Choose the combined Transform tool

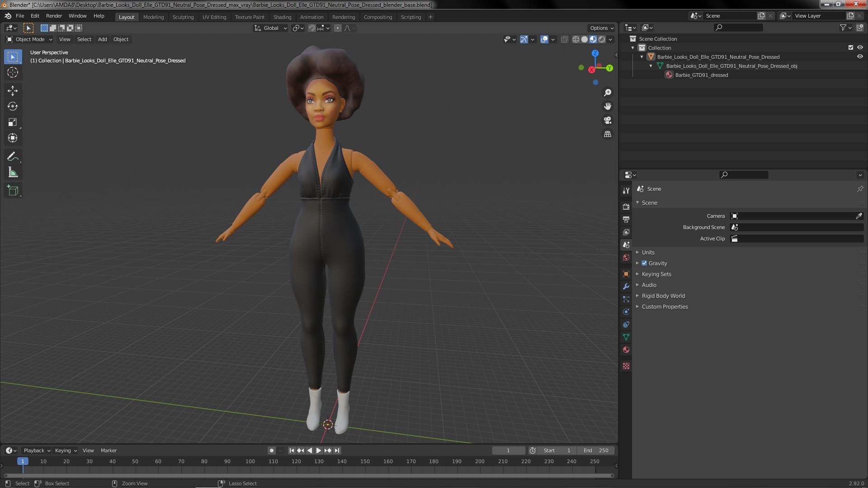13,138
